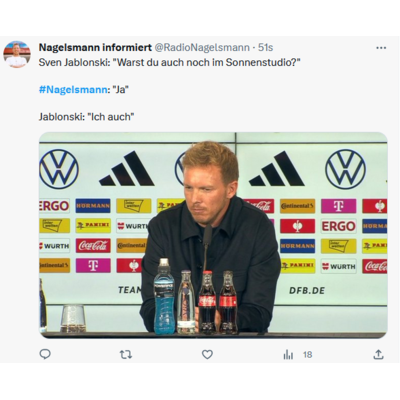Viewport: 400px width, 400px height.
Task: Click the tweet text about Sonnenstudio
Action: (169, 62)
